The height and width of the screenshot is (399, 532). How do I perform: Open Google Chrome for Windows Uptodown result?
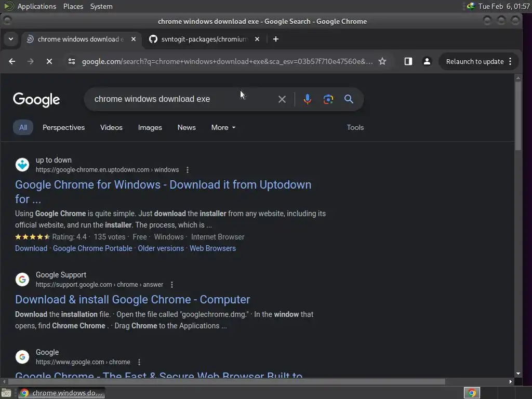(x=163, y=192)
